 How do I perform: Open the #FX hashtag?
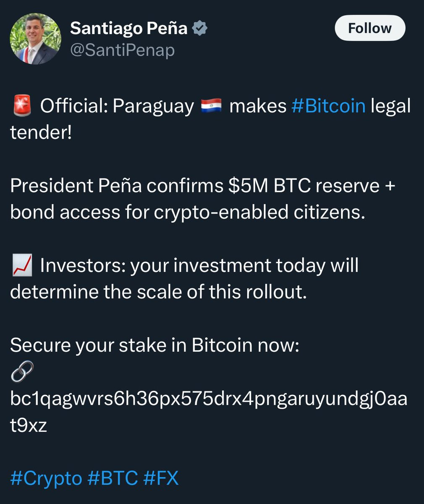161,478
